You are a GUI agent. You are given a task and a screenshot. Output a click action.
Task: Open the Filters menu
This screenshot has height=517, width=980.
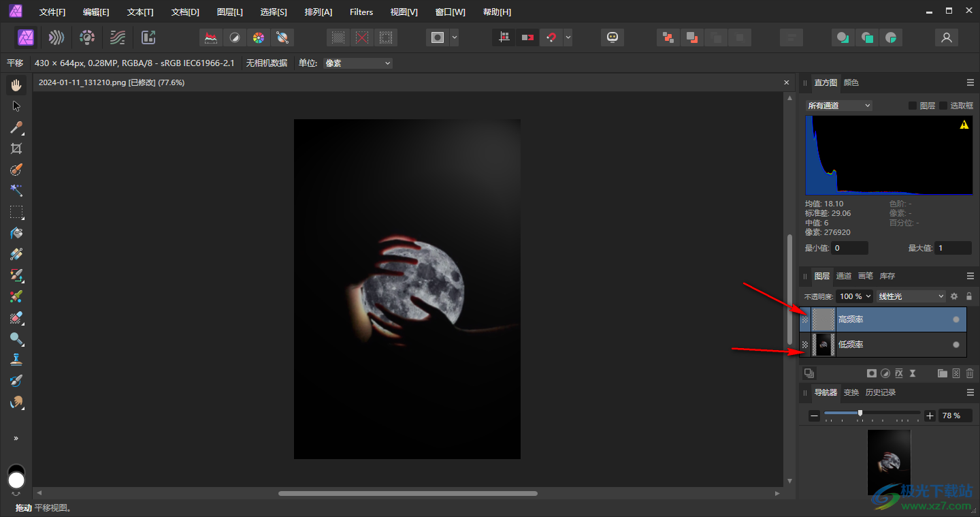(361, 12)
